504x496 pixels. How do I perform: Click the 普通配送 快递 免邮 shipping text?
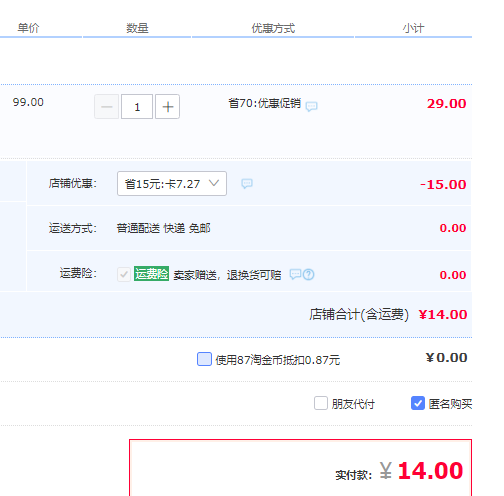[163, 228]
